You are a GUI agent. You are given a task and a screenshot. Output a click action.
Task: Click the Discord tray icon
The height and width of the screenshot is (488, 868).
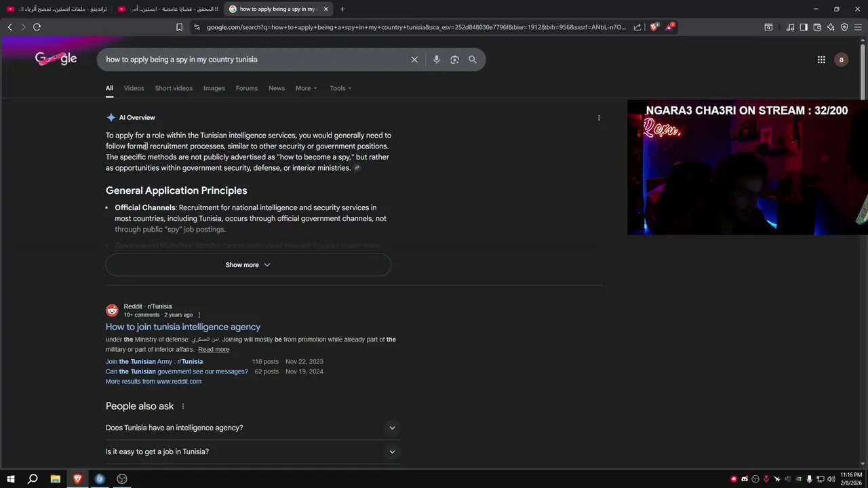tap(745, 479)
